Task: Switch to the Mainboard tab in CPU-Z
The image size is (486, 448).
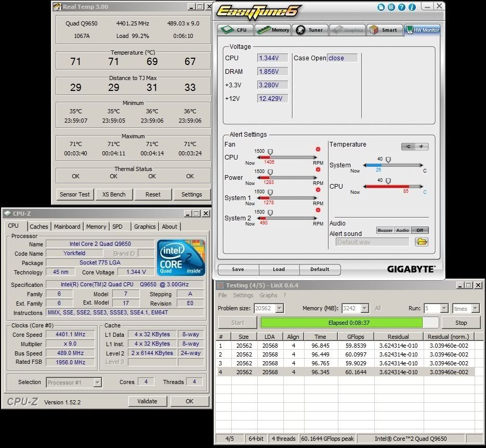Action: pyautogui.click(x=67, y=227)
